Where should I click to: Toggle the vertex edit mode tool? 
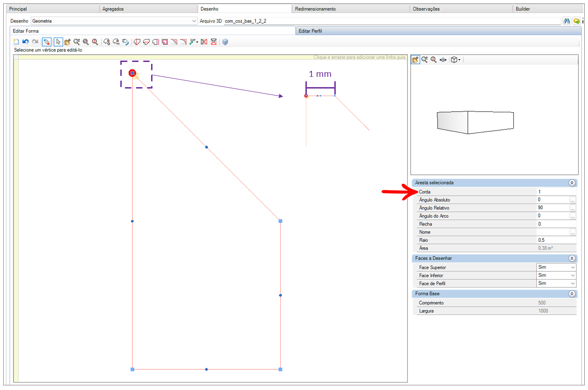click(47, 42)
